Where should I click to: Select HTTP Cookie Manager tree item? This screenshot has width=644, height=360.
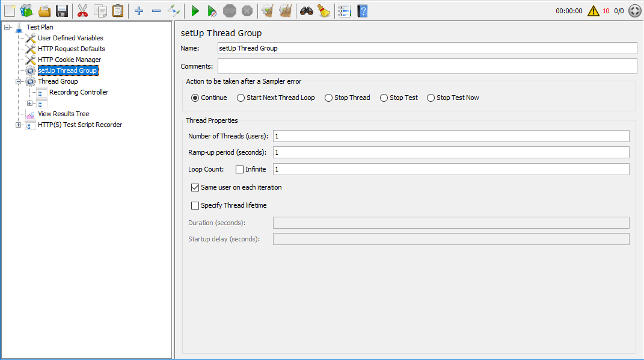click(x=69, y=60)
